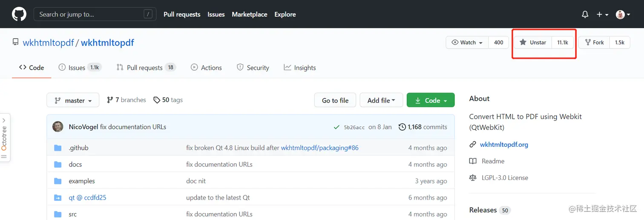Open the latest commit message fix documentation URLs
The image size is (644, 220).
pyautogui.click(x=133, y=127)
